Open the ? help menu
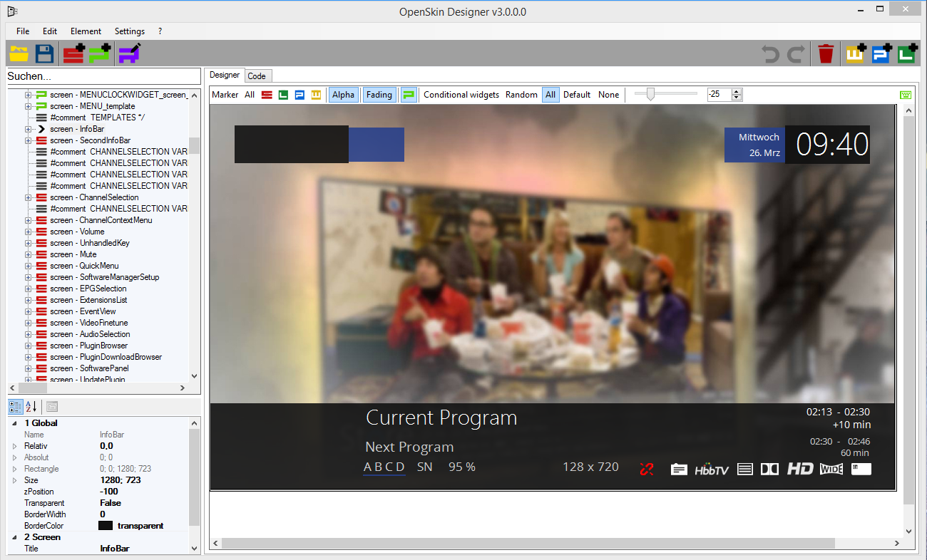The width and height of the screenshot is (927, 560). click(x=160, y=31)
